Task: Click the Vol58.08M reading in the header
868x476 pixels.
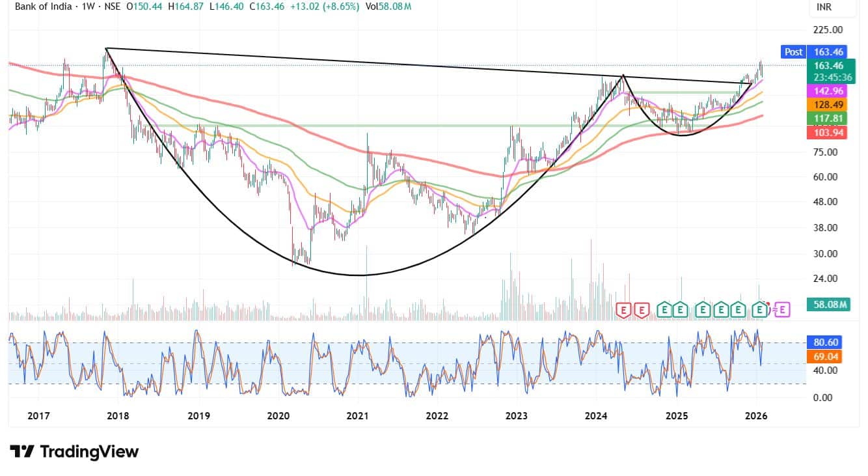Action: pos(388,7)
